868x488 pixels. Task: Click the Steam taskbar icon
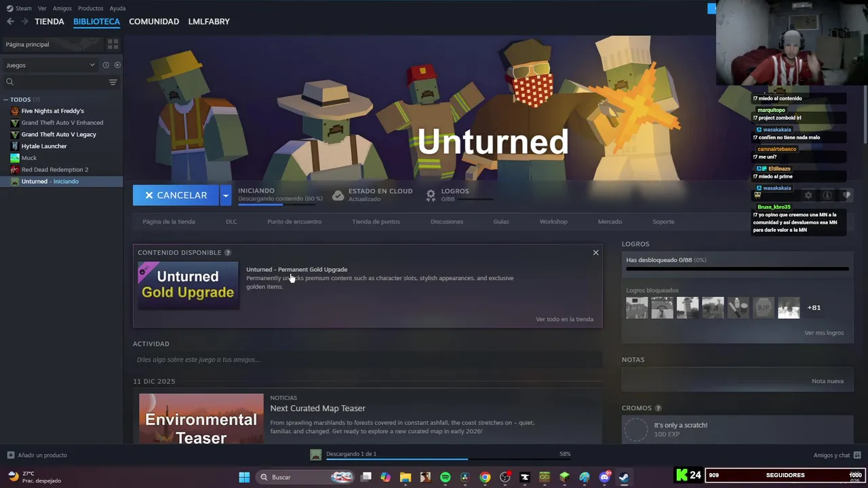(x=624, y=477)
